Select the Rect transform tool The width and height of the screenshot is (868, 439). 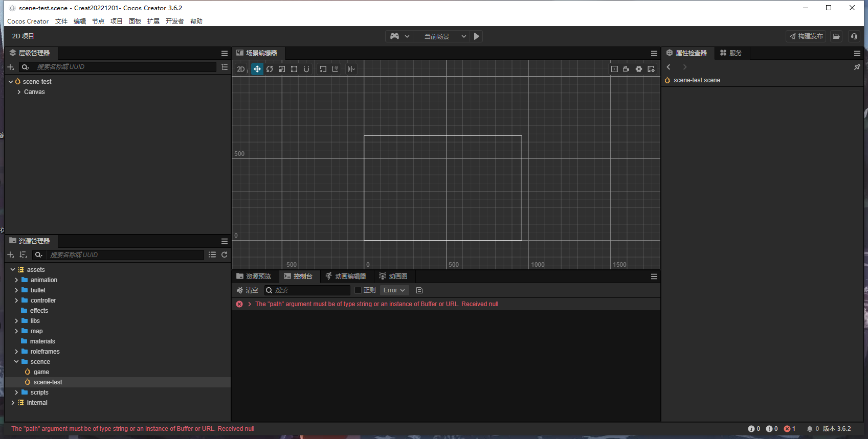coord(294,69)
